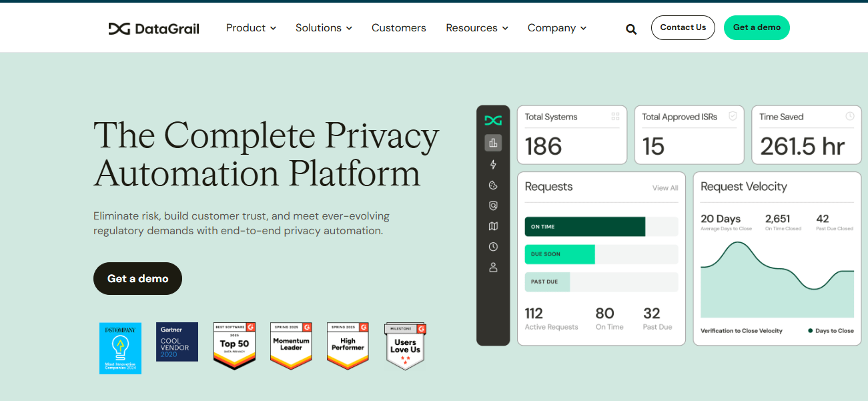
Task: Open the search magnifier icon
Action: tap(631, 29)
